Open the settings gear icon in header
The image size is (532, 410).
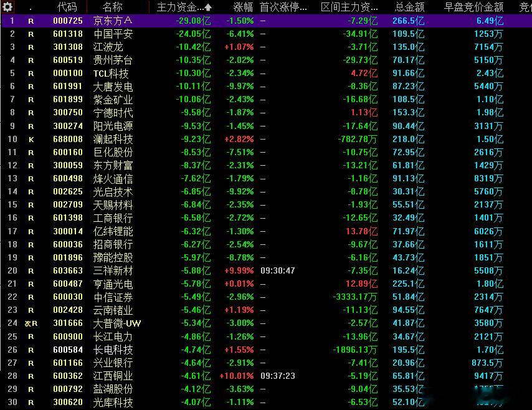7,6
